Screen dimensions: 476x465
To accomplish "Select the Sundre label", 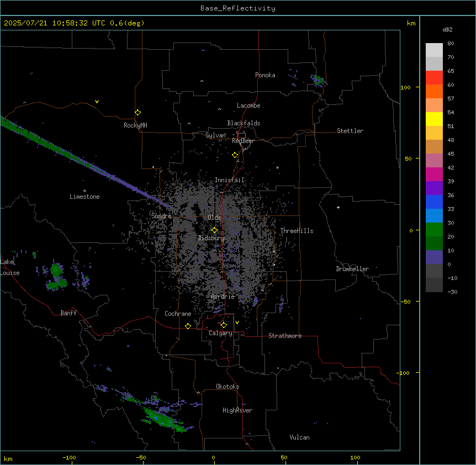I will [161, 216].
